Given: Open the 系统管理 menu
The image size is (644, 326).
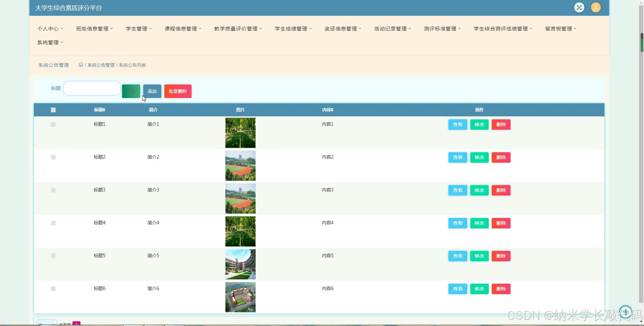Looking at the screenshot, I should pyautogui.click(x=50, y=43).
